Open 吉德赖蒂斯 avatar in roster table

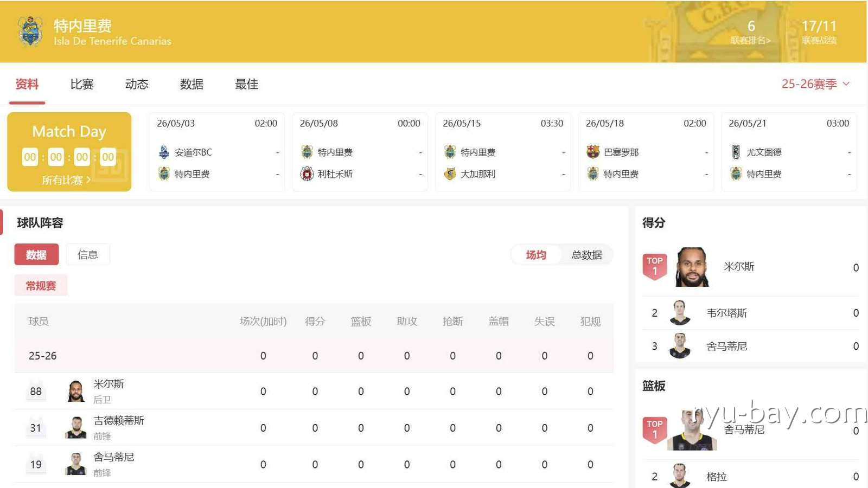coord(76,427)
